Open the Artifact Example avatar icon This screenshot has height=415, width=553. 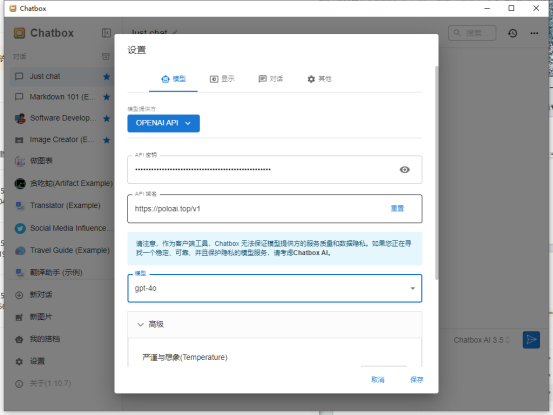[20, 183]
